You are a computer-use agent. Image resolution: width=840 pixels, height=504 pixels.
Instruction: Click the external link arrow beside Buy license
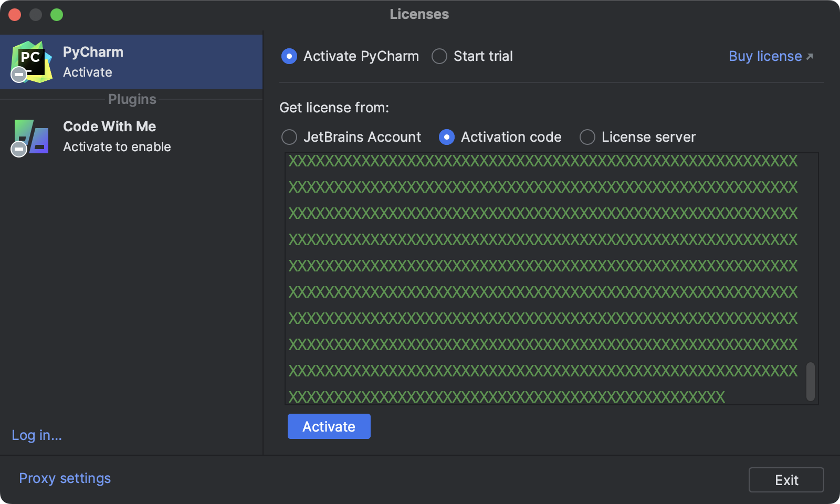pyautogui.click(x=809, y=55)
